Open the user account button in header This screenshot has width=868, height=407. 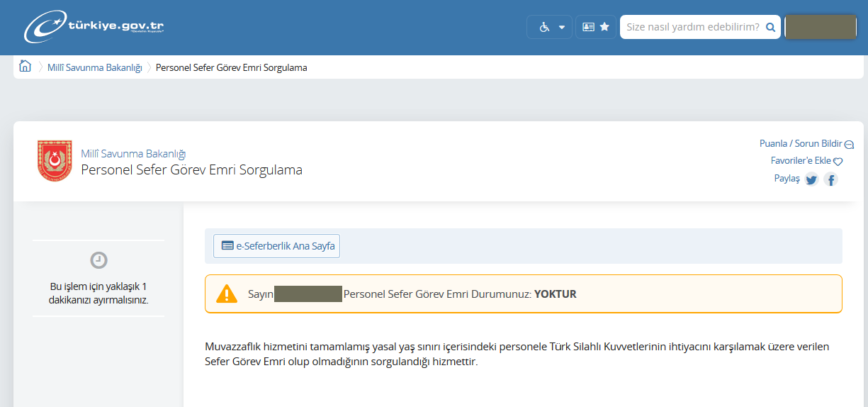point(821,27)
